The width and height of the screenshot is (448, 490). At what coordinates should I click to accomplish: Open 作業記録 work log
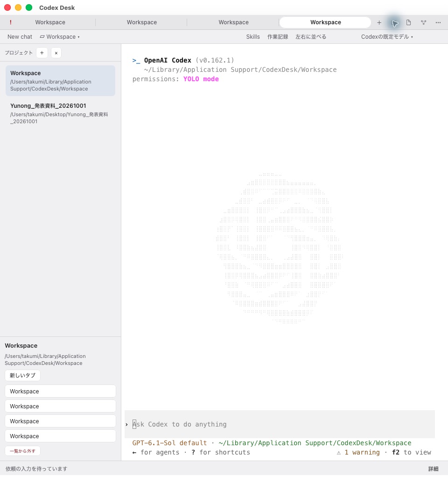coord(277,36)
